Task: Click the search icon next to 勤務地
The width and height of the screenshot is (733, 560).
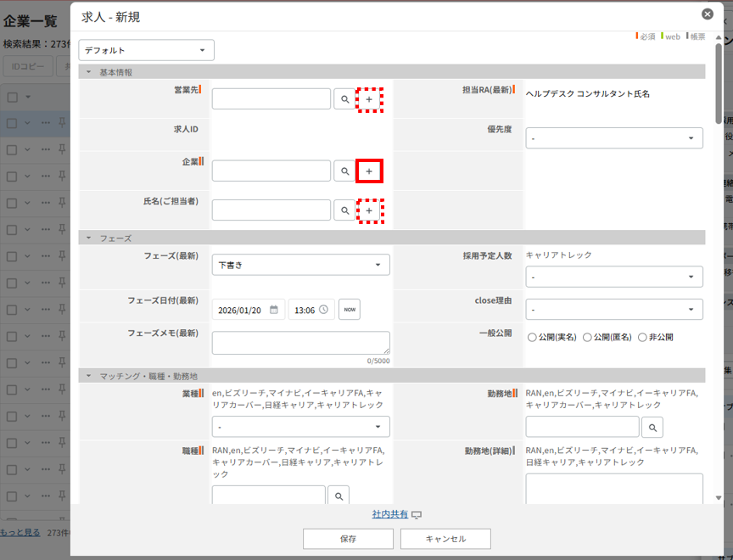Action: 653,427
